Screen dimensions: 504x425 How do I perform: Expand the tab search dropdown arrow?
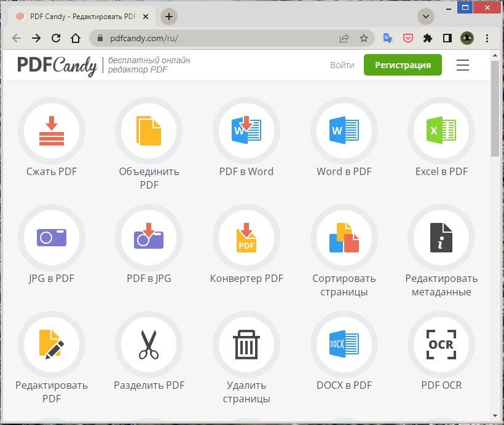pyautogui.click(x=426, y=17)
